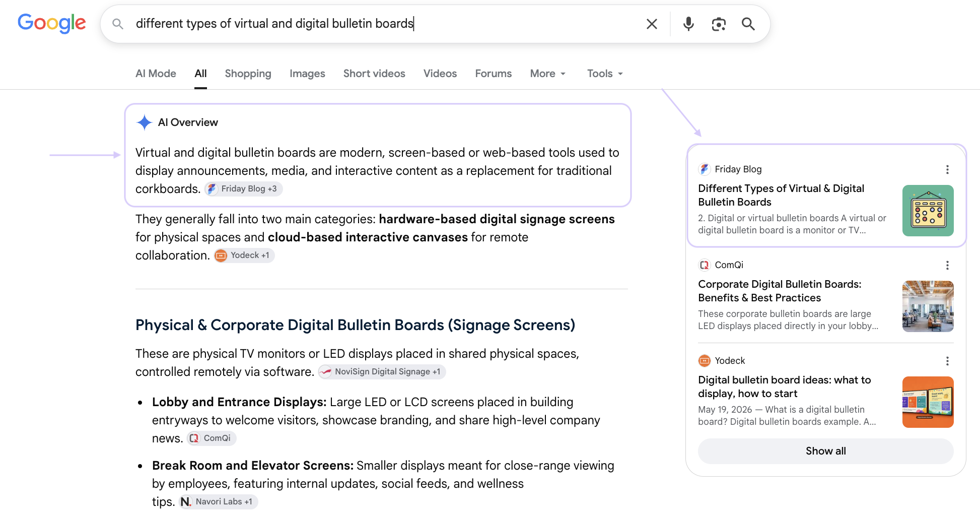The image size is (980, 517).
Task: Click the Yodeck favicon in sources panel
Action: (x=704, y=361)
